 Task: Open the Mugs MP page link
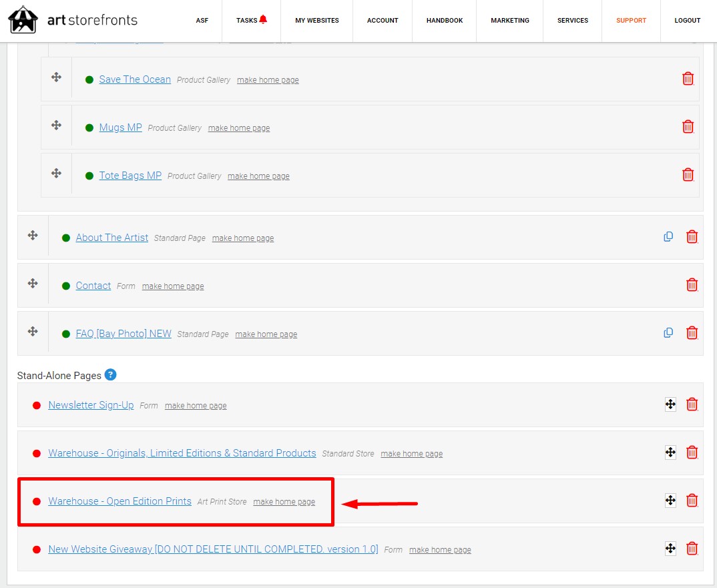tap(121, 127)
